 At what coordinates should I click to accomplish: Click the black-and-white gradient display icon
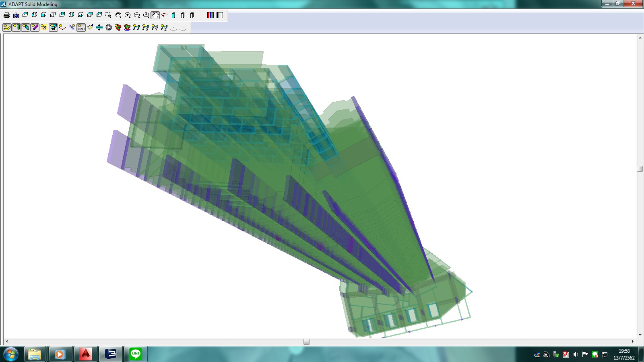[x=220, y=15]
